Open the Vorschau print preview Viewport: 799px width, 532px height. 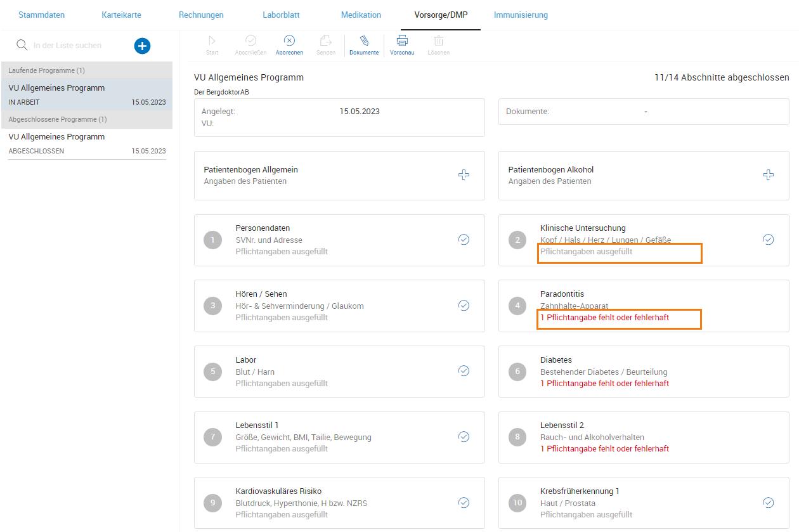tap(402, 41)
